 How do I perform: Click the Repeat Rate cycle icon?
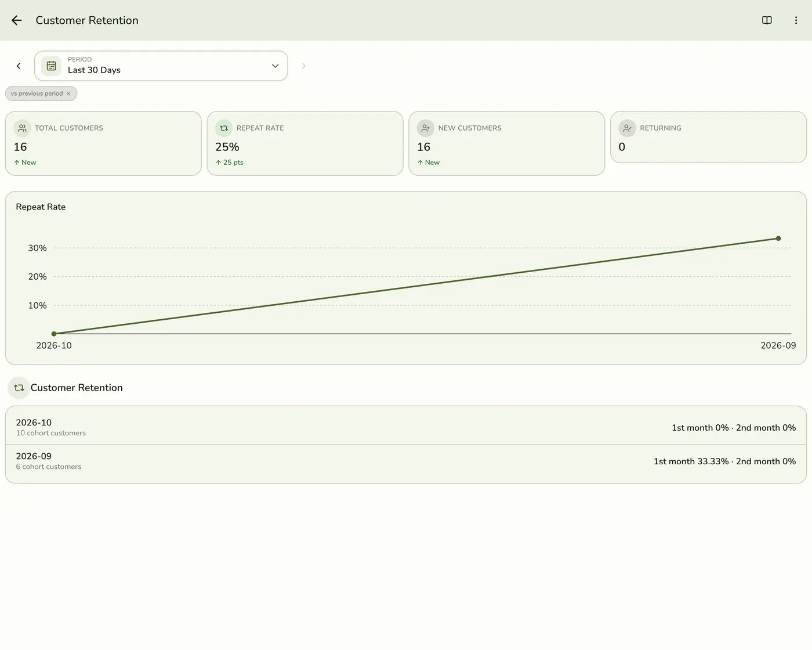[224, 128]
